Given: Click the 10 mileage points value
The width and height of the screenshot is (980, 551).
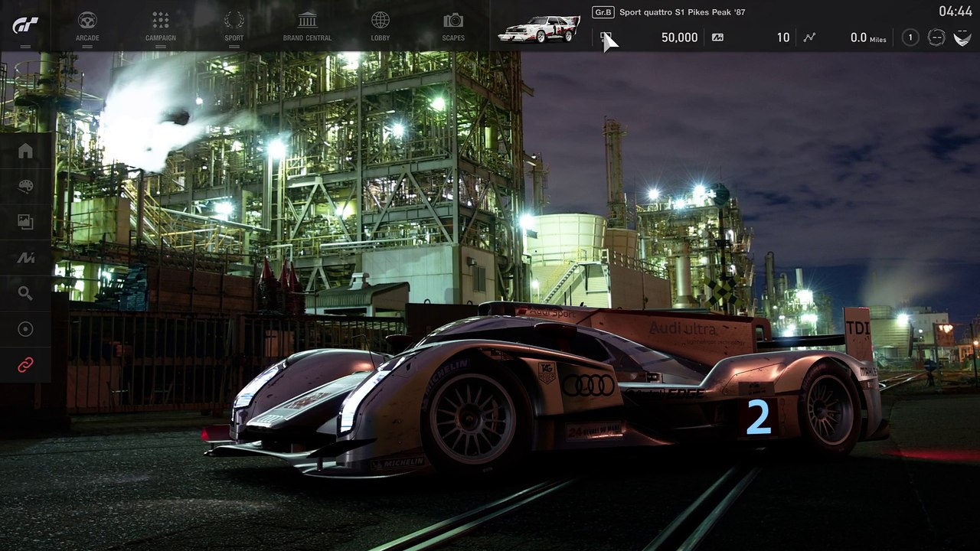Looking at the screenshot, I should [783, 37].
